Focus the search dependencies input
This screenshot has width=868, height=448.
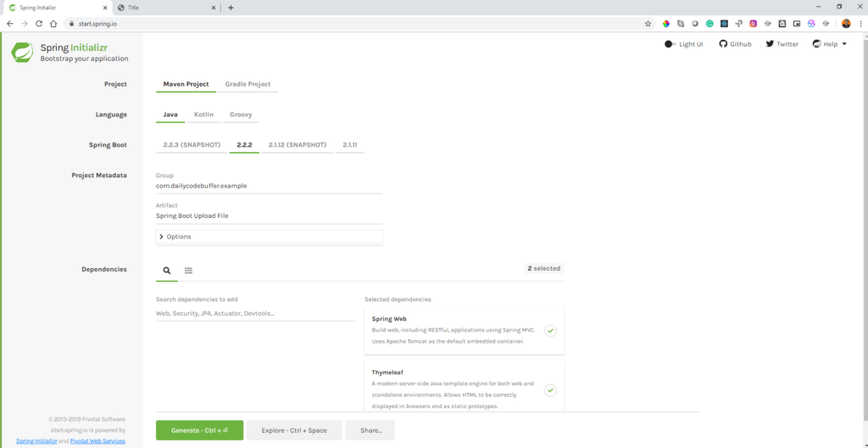pos(255,314)
